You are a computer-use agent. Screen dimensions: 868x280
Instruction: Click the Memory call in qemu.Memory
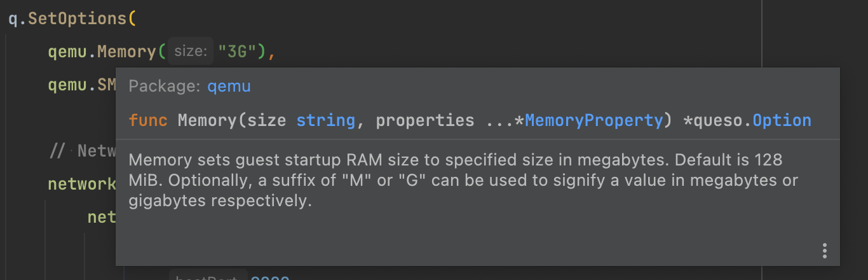(x=126, y=52)
